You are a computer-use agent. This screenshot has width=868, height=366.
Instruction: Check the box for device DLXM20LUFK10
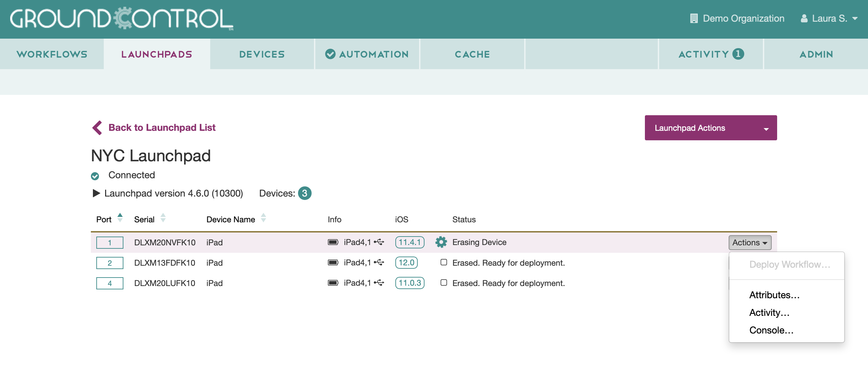(443, 283)
